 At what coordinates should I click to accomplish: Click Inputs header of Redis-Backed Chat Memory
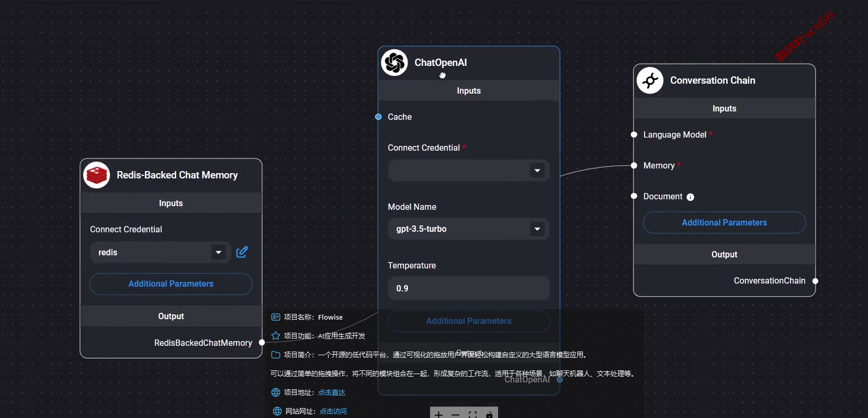coord(171,203)
